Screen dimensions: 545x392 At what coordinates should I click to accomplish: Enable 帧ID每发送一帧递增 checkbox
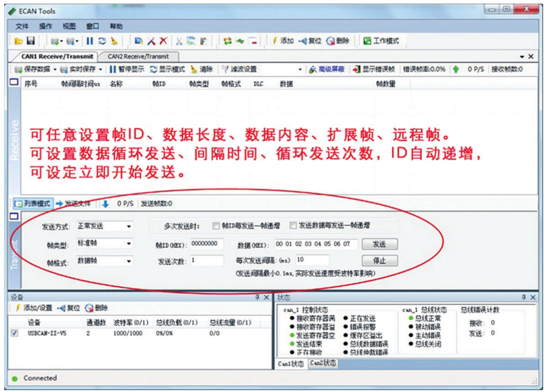tap(216, 226)
